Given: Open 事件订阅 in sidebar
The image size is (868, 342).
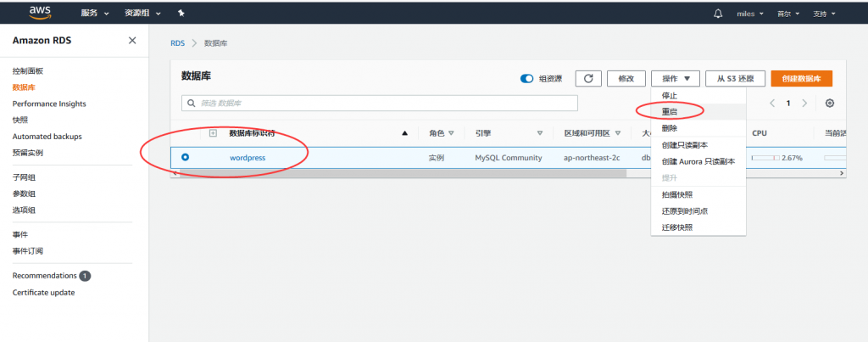Looking at the screenshot, I should pyautogui.click(x=28, y=251).
